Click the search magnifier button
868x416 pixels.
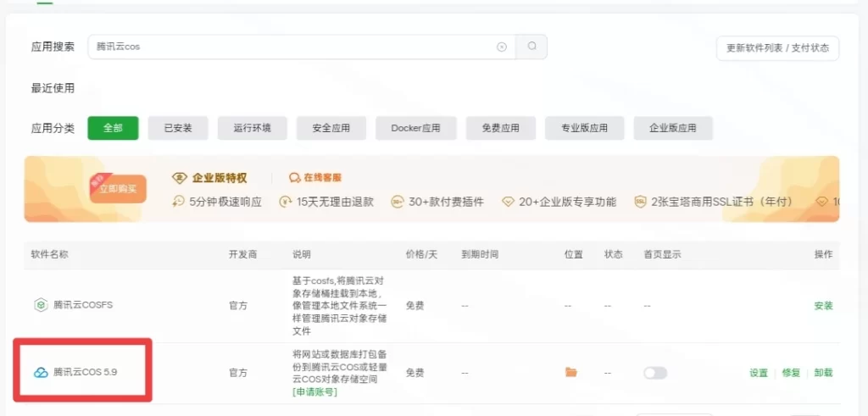coord(531,47)
